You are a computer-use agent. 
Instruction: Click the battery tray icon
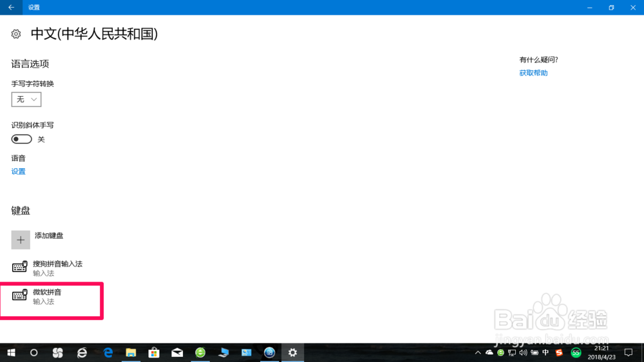[x=535, y=352]
